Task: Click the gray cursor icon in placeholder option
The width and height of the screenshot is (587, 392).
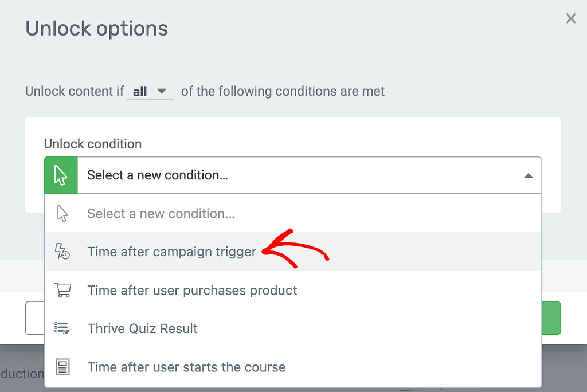Action: coord(62,213)
